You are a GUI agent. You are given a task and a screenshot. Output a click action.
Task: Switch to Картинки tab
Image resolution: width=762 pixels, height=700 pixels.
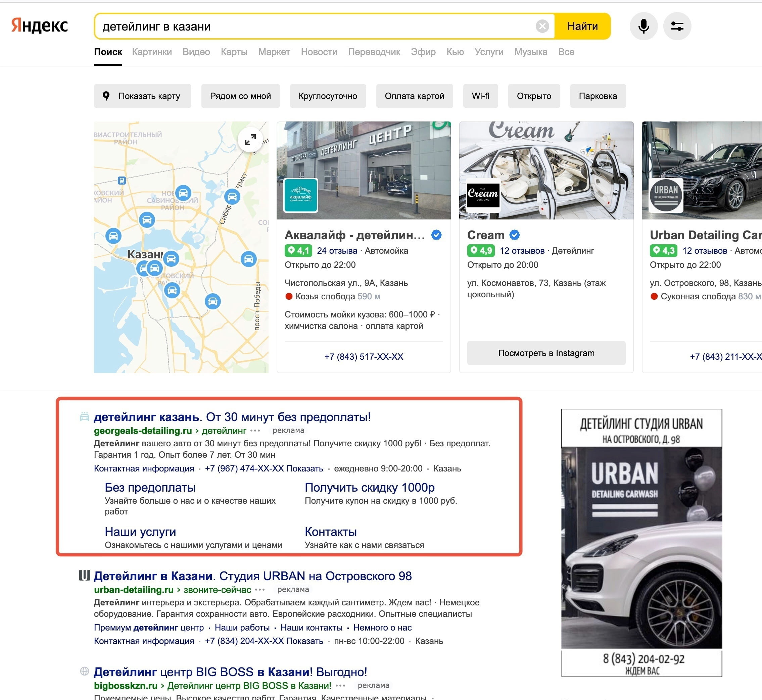point(152,52)
